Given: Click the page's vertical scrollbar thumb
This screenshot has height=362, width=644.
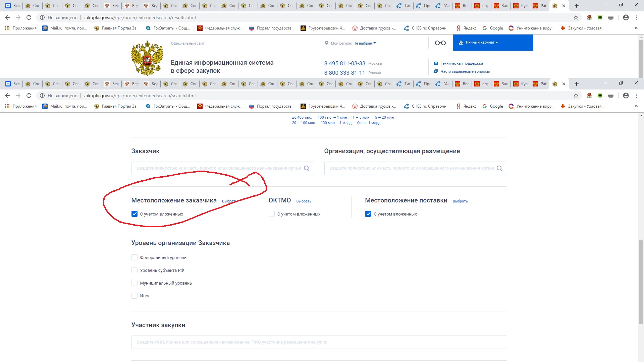Looking at the screenshot, I should [x=641, y=282].
